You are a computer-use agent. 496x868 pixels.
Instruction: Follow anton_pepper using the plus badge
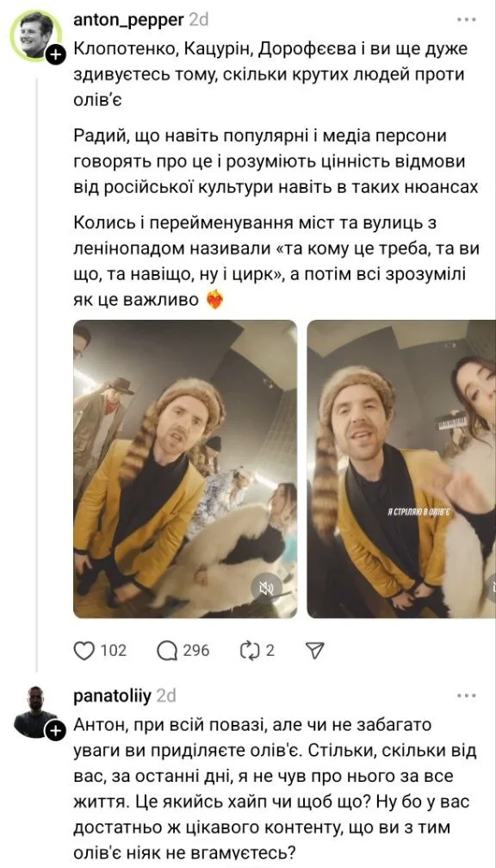56,55
